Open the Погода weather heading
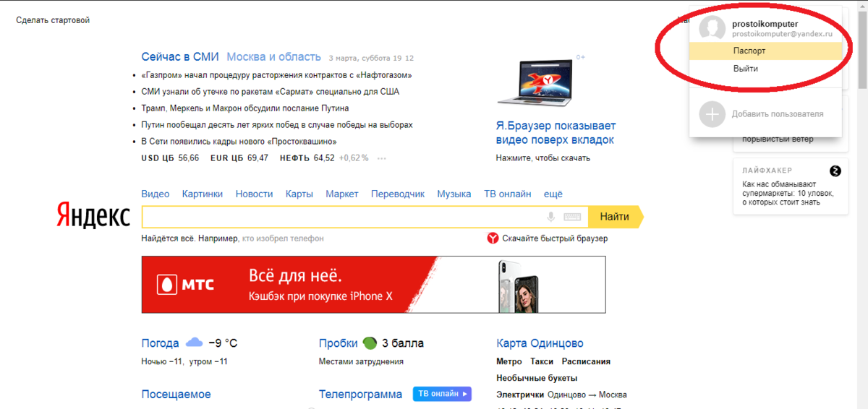The width and height of the screenshot is (868, 409). coord(161,343)
